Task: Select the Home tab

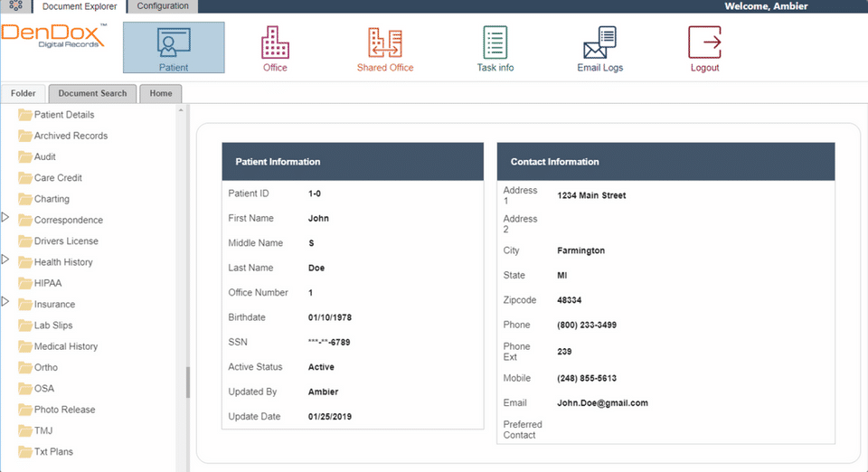Action: click(161, 93)
